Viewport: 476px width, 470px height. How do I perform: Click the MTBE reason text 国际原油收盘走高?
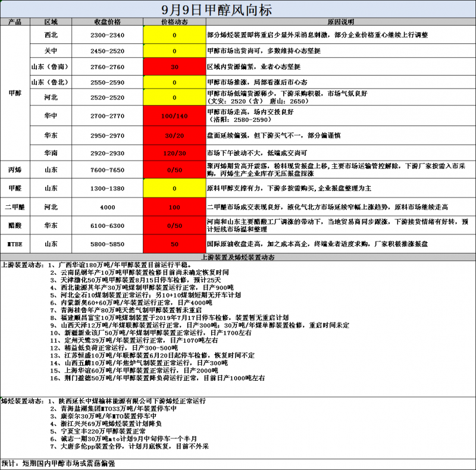[x=318, y=244]
